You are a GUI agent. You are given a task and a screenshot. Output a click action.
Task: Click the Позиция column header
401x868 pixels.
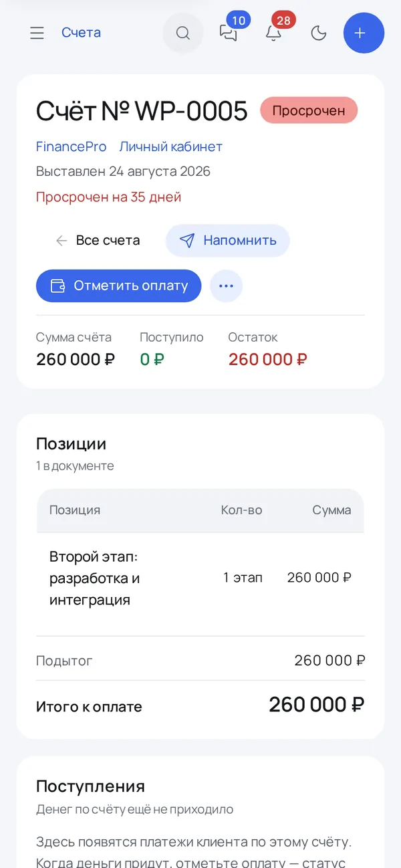75,510
